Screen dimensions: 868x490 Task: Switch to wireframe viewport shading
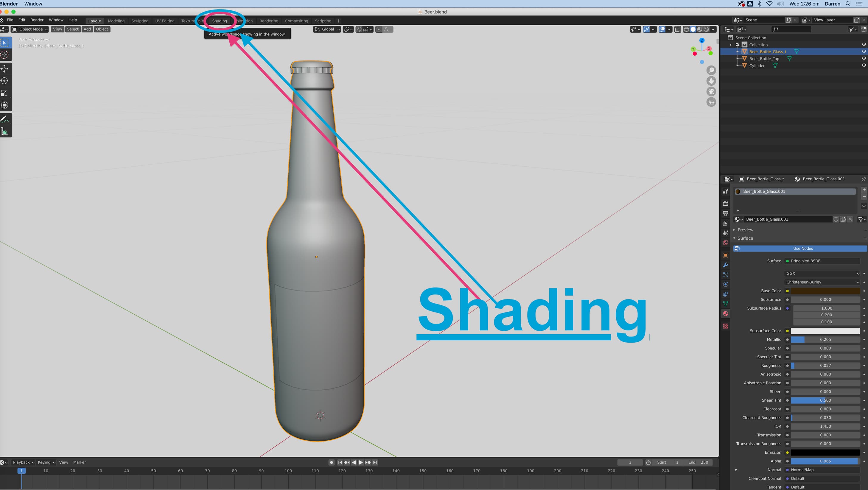(x=686, y=29)
